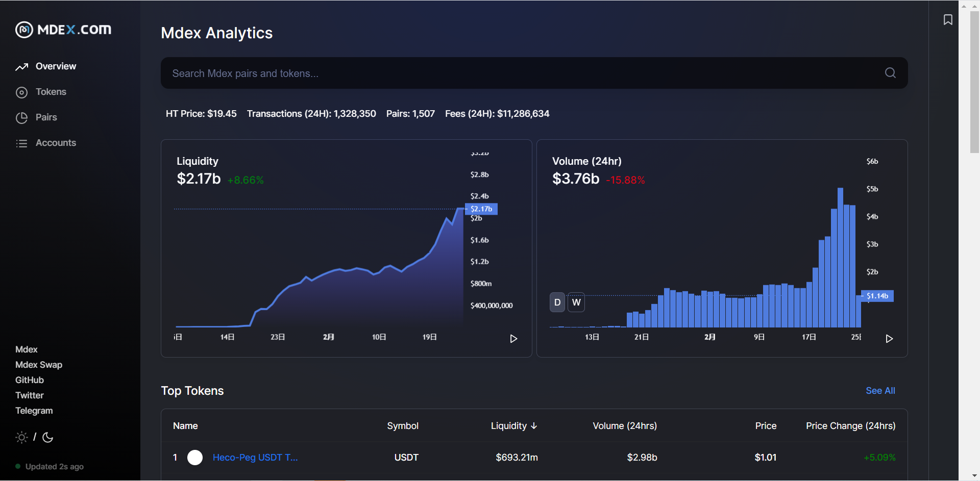Select daily D volume view

coord(557,302)
